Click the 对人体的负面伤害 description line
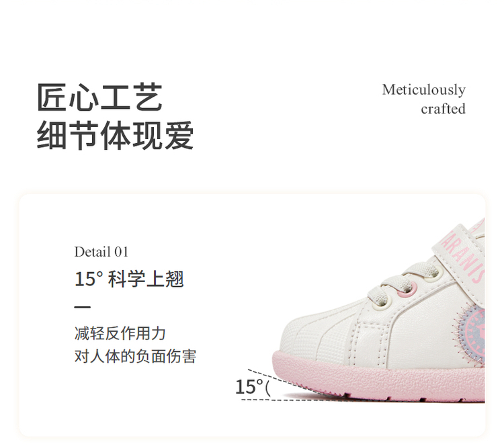This screenshot has width=504, height=446. (x=135, y=356)
